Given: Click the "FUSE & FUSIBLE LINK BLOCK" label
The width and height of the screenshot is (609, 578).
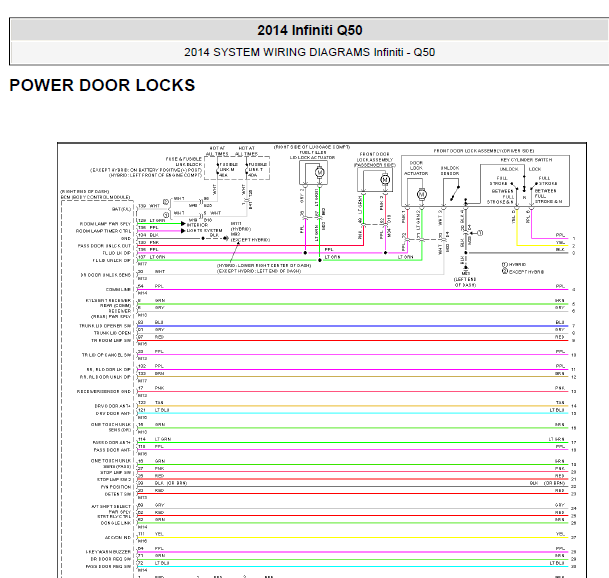Looking at the screenshot, I should click(x=184, y=162).
